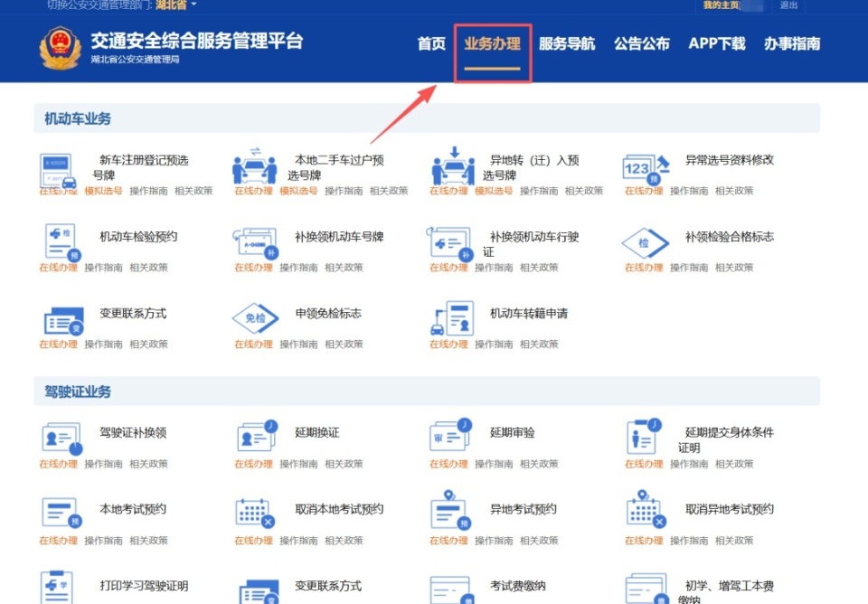This screenshot has height=604, width=868.
Task: Select the 本地考试预约 icon
Action: pos(62,513)
